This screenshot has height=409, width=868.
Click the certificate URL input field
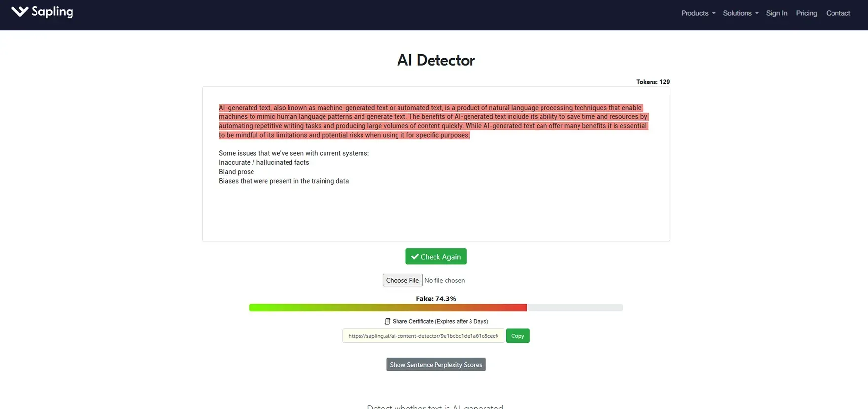point(423,336)
